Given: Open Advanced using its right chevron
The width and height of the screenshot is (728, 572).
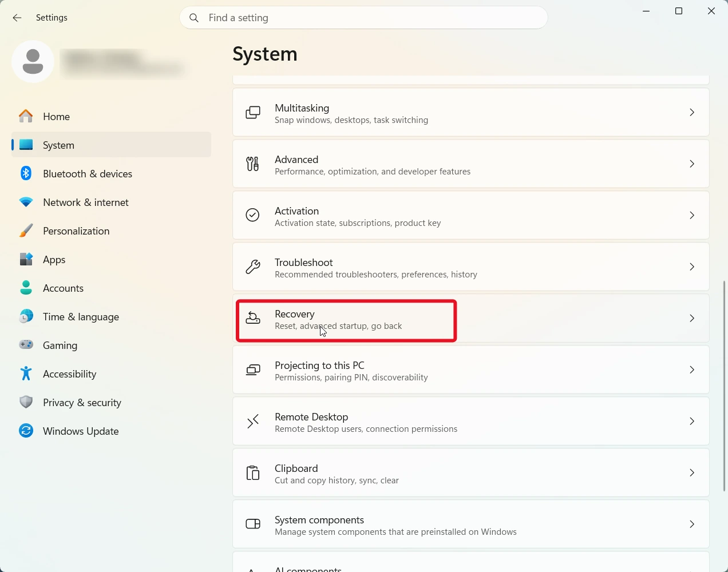Looking at the screenshot, I should [692, 164].
